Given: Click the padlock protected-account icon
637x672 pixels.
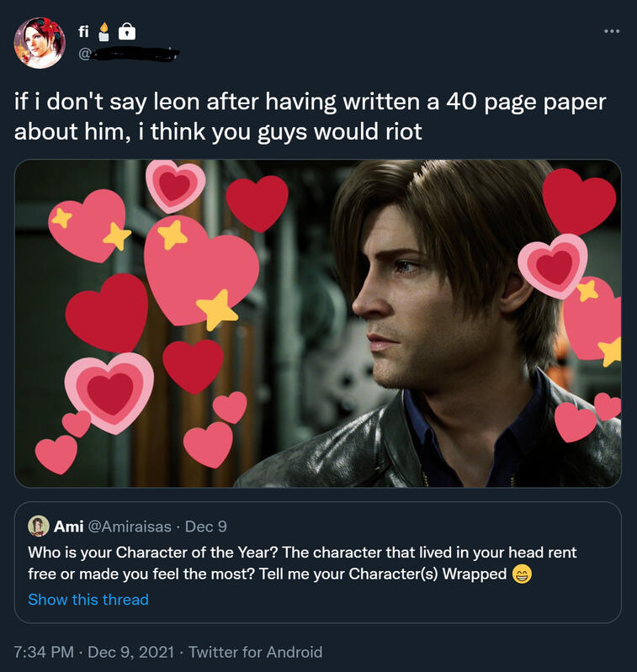Looking at the screenshot, I should 127,32.
